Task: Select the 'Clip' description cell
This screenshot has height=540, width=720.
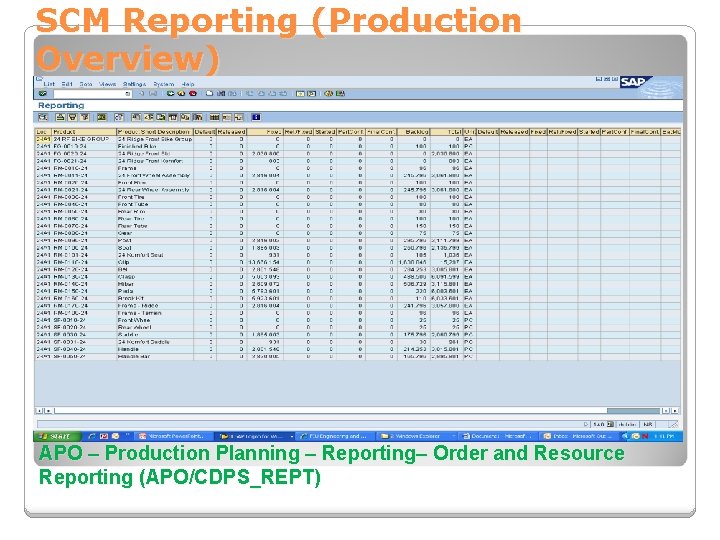Action: (155, 262)
